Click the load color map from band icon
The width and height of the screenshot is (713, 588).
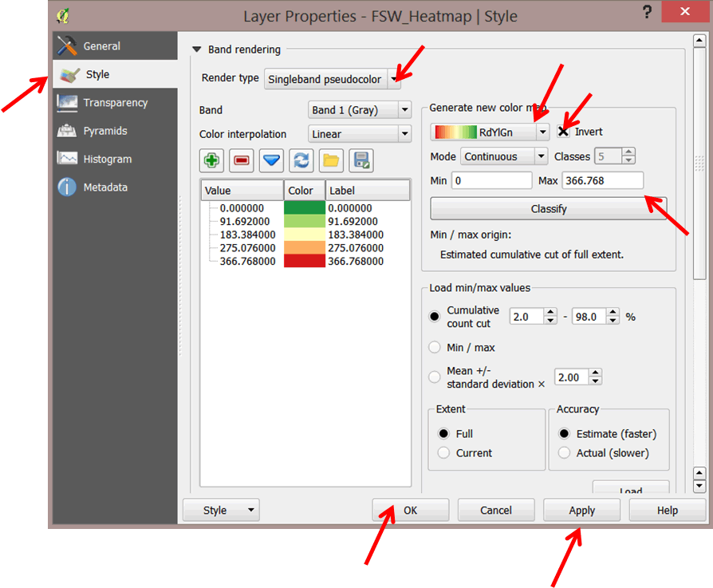301,160
